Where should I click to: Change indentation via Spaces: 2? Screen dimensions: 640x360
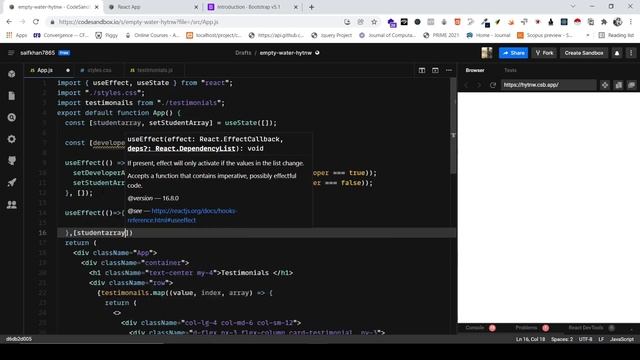(562, 340)
